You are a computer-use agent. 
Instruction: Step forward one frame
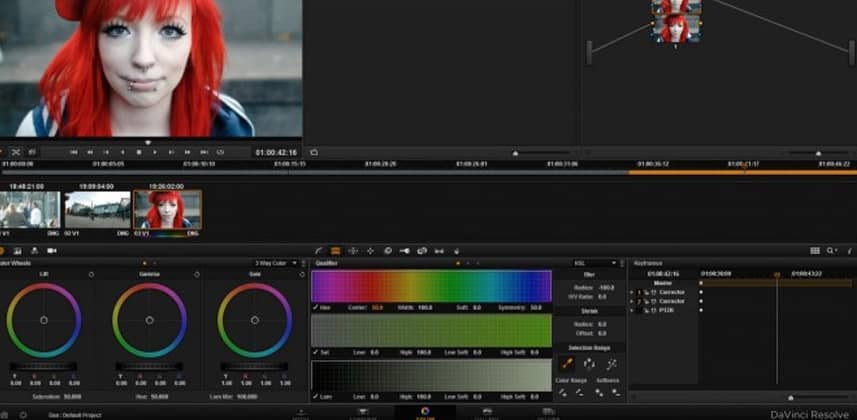pyautogui.click(x=171, y=152)
